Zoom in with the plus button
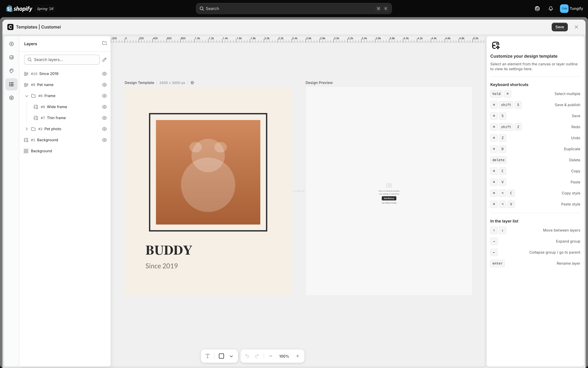The height and width of the screenshot is (368, 588). (x=298, y=356)
